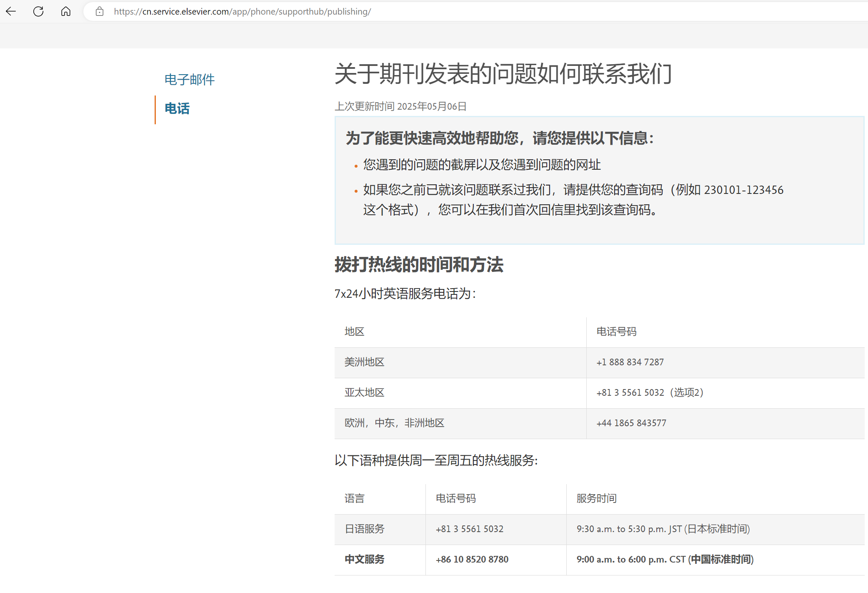
Task: Click the +44 1865 843577 number
Action: coord(631,423)
